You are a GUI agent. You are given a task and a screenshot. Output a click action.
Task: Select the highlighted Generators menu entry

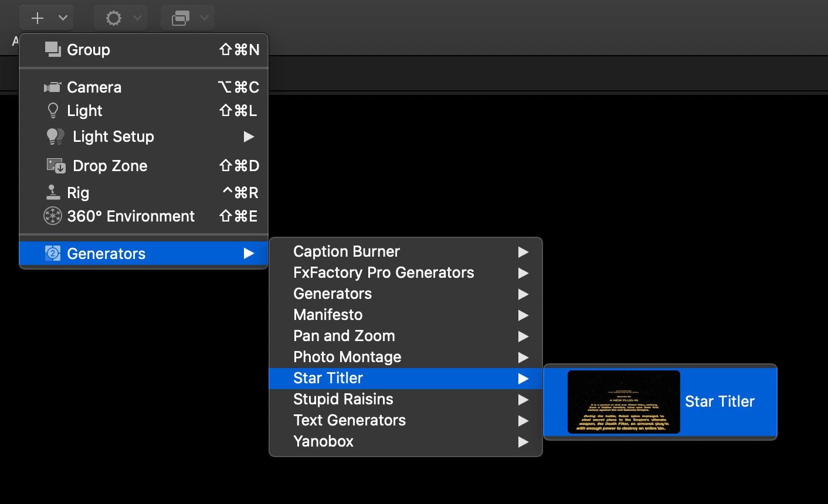144,253
